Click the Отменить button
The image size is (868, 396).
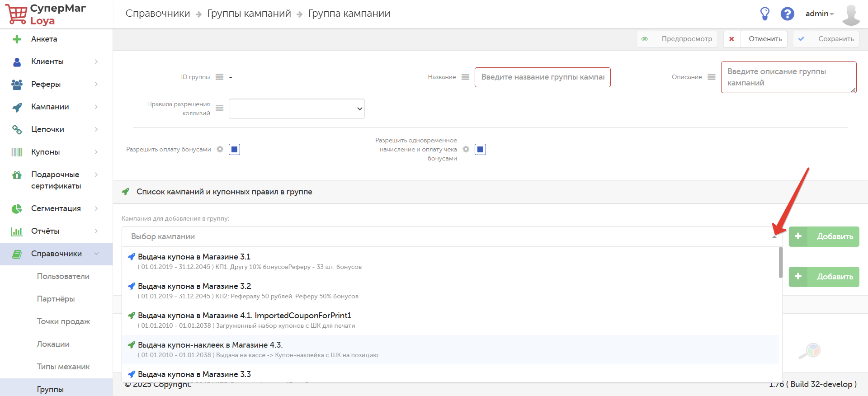pos(755,39)
